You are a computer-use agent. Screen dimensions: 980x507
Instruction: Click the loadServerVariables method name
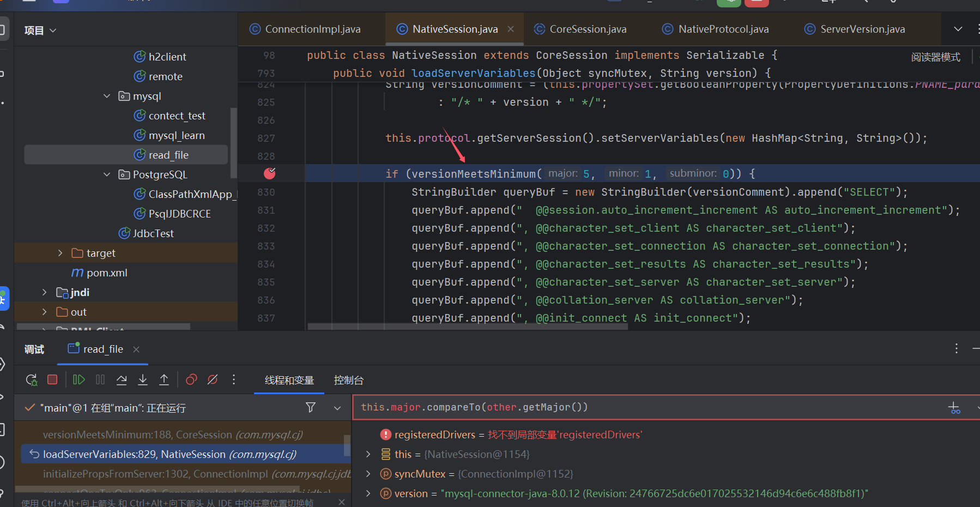tap(474, 73)
